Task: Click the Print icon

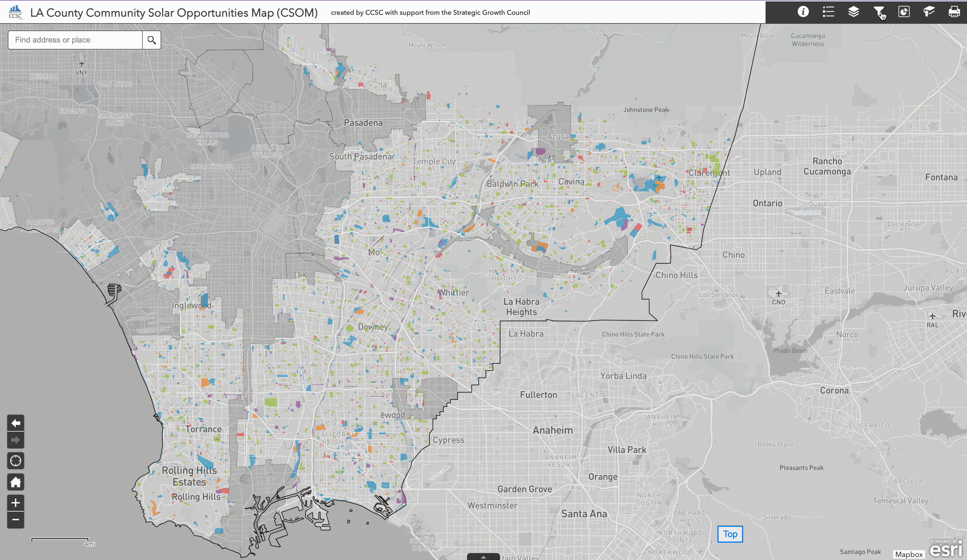Action: coord(954,12)
